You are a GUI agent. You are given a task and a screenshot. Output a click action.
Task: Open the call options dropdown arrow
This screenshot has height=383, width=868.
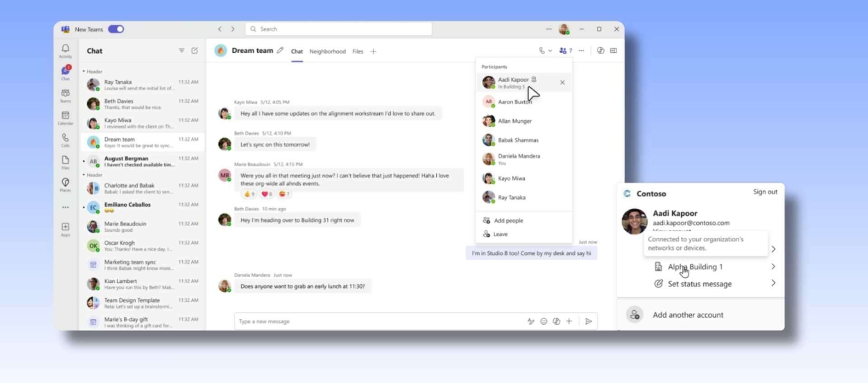(x=550, y=51)
